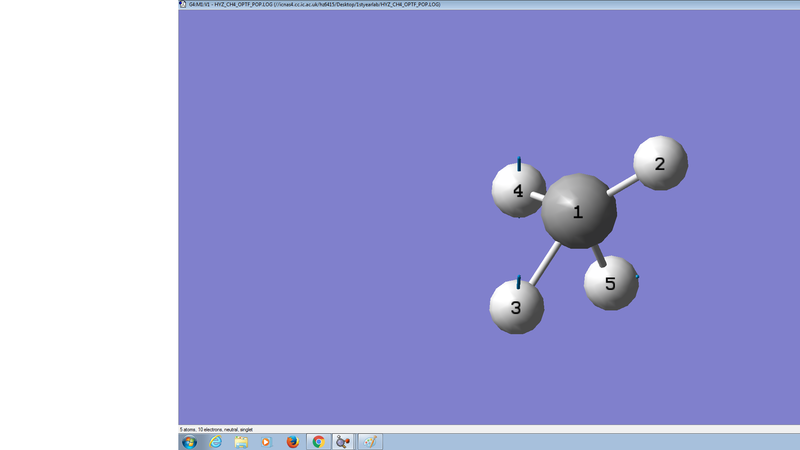Switch to Google Chrome in the taskbar
The image size is (800, 450).
[319, 441]
